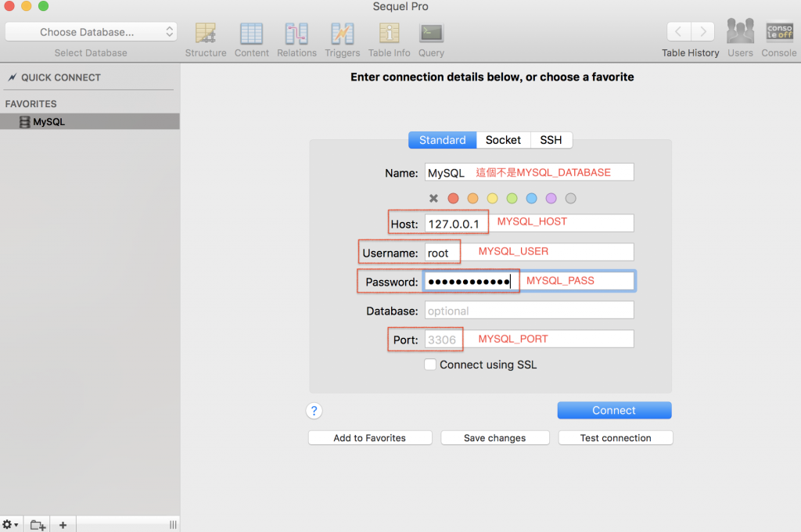This screenshot has height=532, width=801.
Task: Open the Query editor icon
Action: pos(431,34)
